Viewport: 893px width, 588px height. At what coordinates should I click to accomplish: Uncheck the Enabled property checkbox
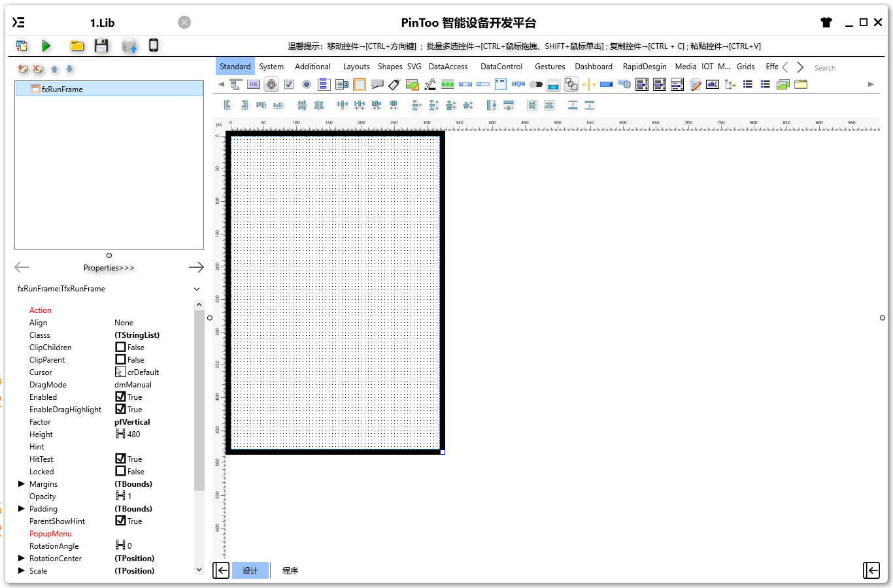(x=120, y=397)
